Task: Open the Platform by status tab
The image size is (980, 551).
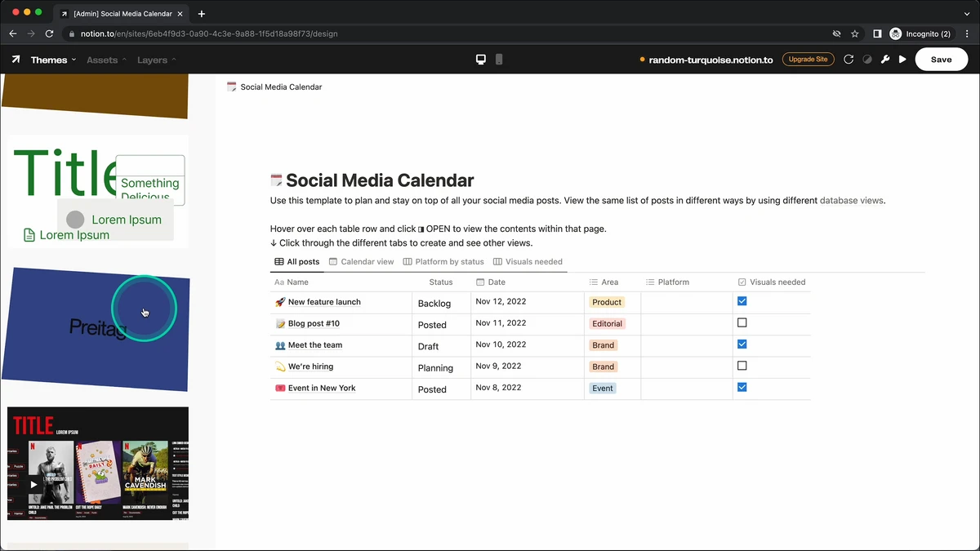Action: (x=443, y=262)
